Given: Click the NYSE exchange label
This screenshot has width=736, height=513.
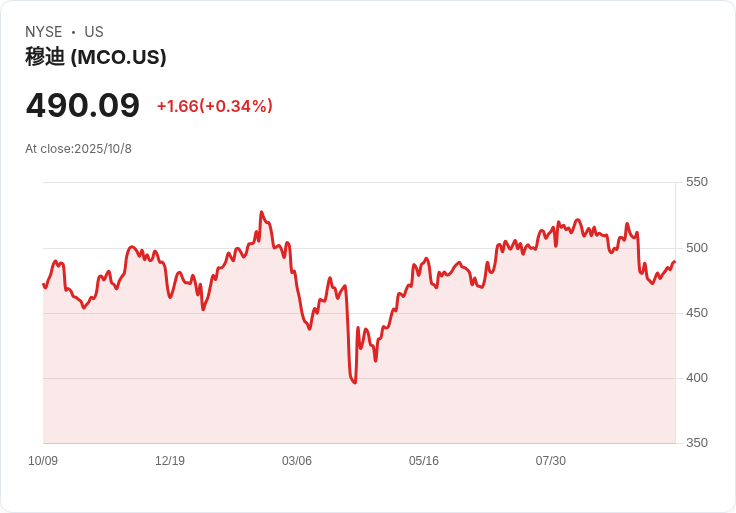Looking at the screenshot, I should [44, 32].
